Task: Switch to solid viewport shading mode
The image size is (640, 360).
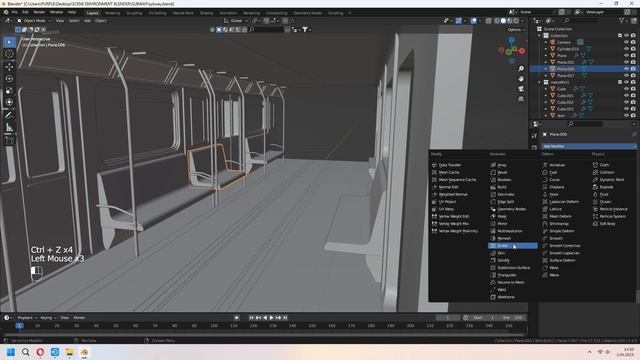Action: pyautogui.click(x=503, y=21)
